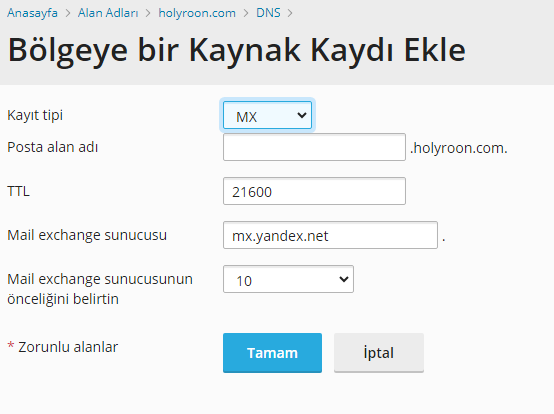Cancel with the İptal button

(379, 353)
